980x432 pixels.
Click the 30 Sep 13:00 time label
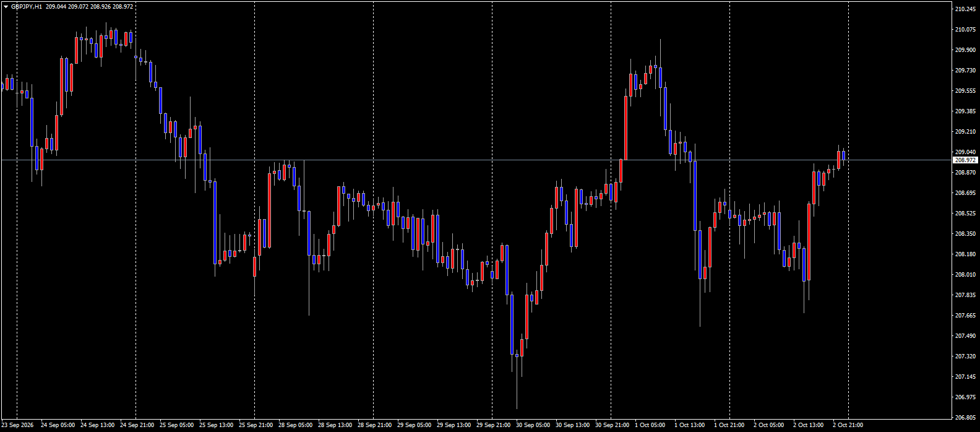tap(572, 425)
